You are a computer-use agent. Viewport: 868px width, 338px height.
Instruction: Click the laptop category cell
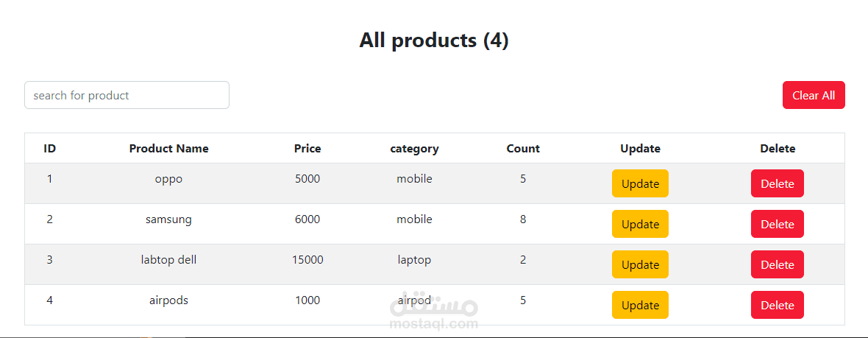click(x=414, y=260)
